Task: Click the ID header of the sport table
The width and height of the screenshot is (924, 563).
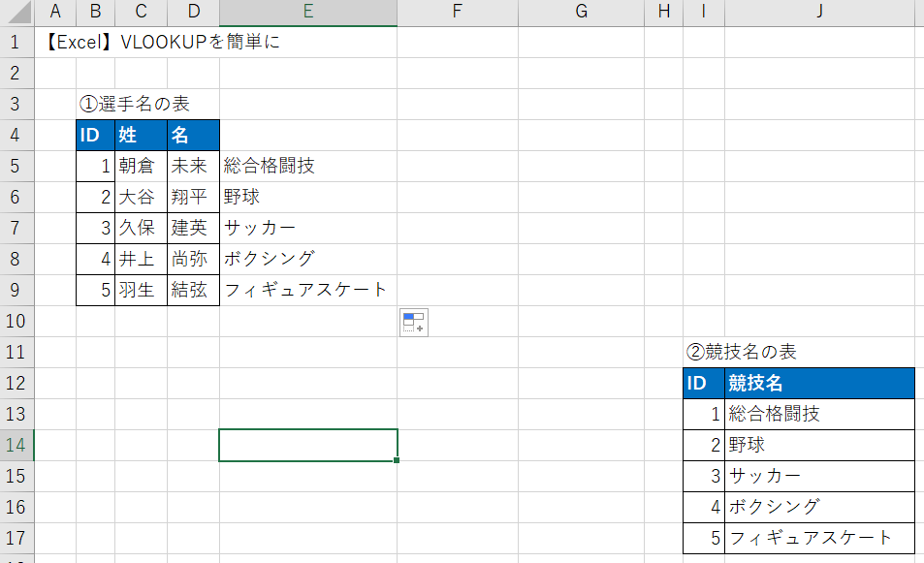Action: [704, 384]
